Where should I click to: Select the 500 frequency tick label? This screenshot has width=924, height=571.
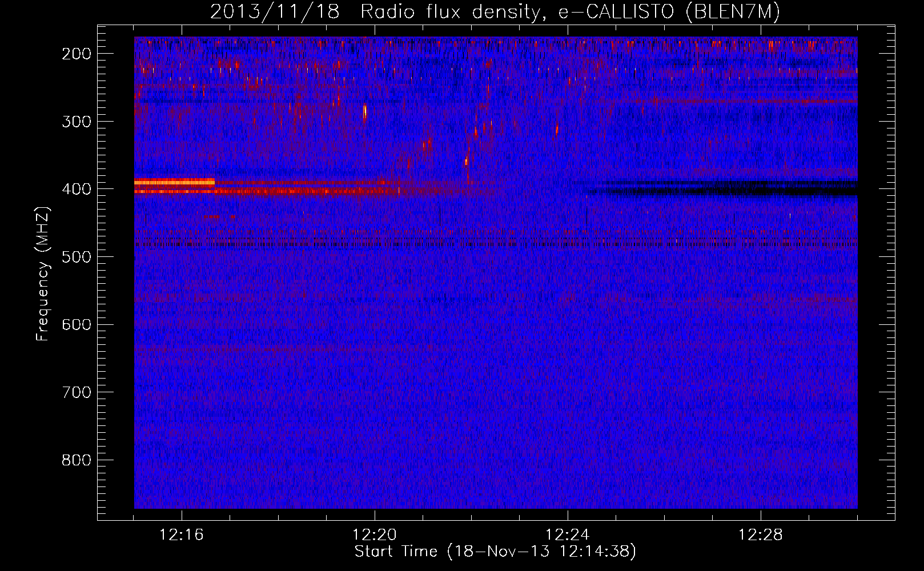coord(76,257)
